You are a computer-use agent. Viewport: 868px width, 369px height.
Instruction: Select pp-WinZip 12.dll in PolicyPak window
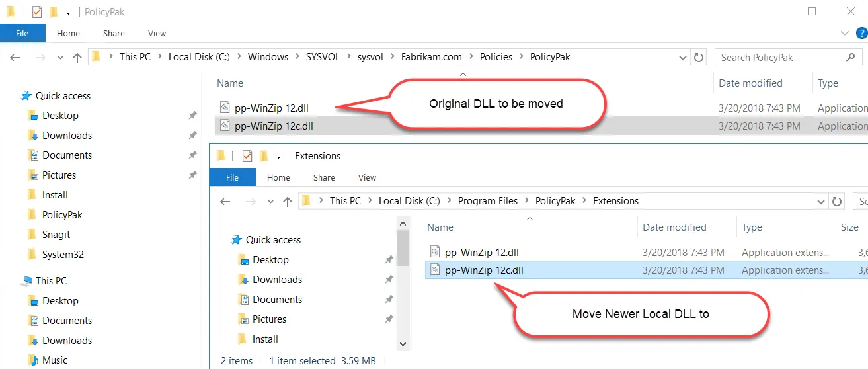coord(271,108)
